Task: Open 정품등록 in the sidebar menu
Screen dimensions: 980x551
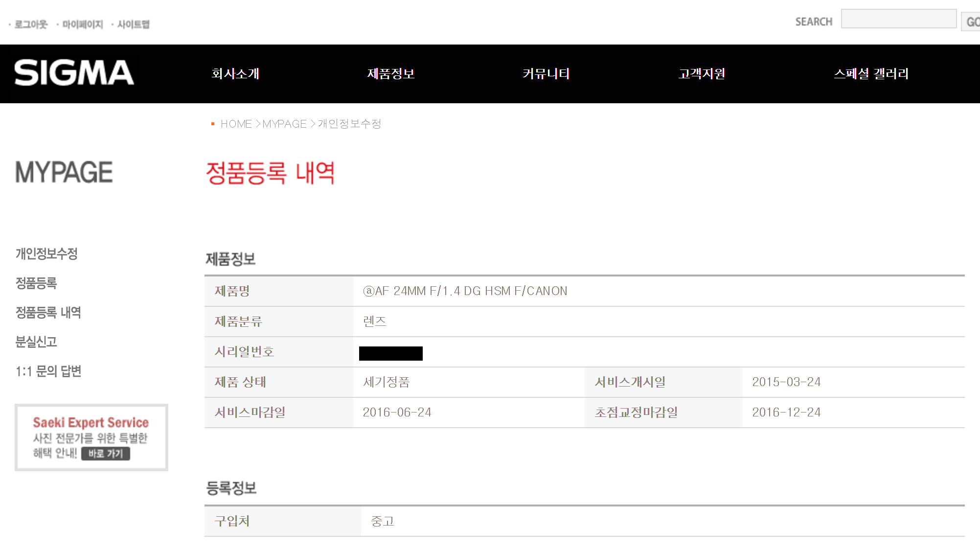Action: click(x=36, y=283)
